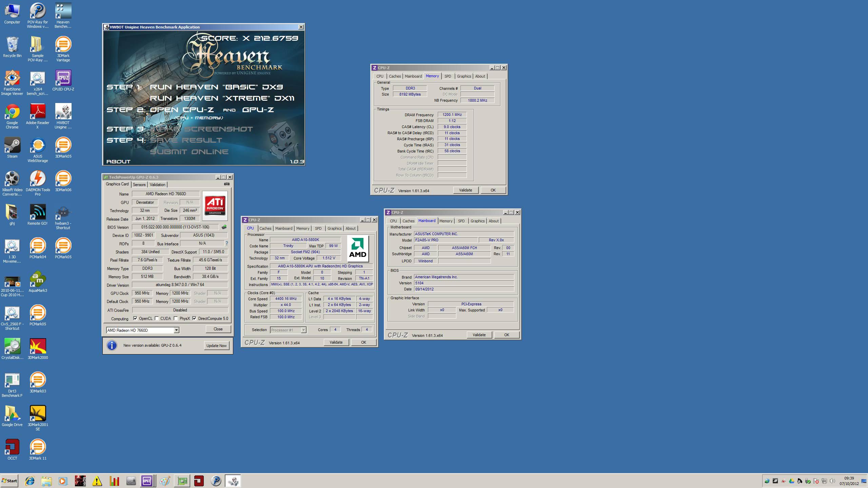Click Core Speed value 4400.16 MHz
The width and height of the screenshot is (868, 488).
286,299
